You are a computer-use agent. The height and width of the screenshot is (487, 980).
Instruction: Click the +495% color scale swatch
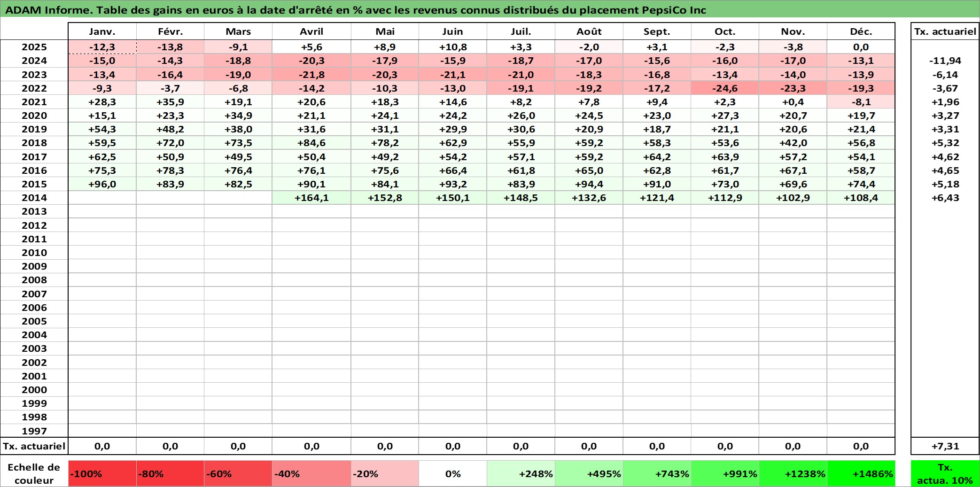click(589, 473)
